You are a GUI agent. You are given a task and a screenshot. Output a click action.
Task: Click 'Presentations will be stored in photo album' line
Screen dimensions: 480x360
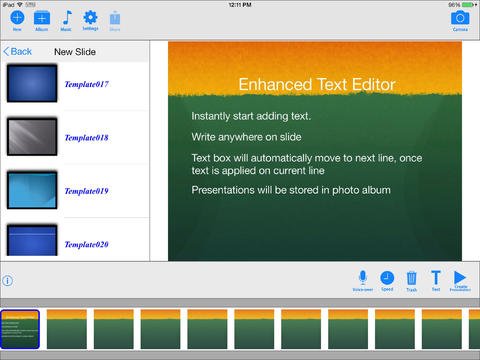(291, 190)
